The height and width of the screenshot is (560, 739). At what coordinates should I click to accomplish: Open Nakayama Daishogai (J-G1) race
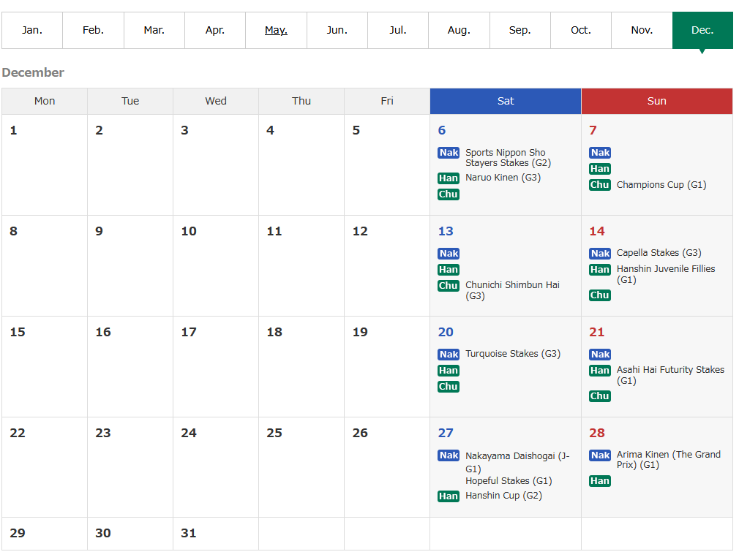coord(517,462)
